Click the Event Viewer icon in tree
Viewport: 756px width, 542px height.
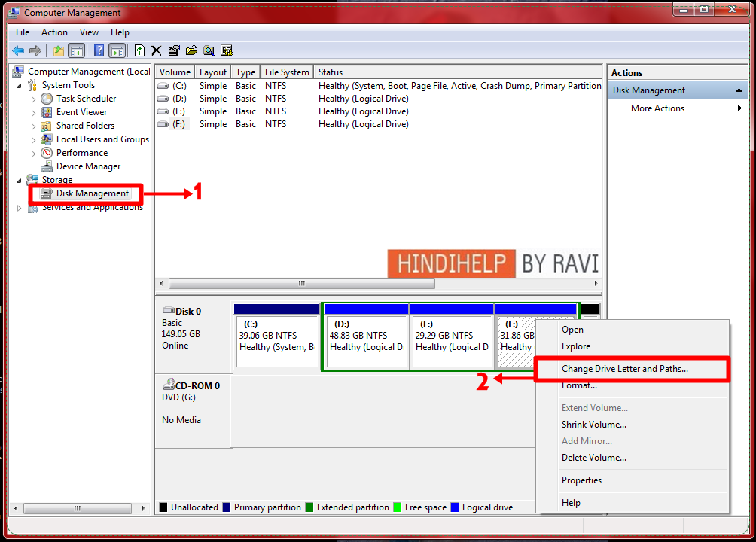(46, 112)
